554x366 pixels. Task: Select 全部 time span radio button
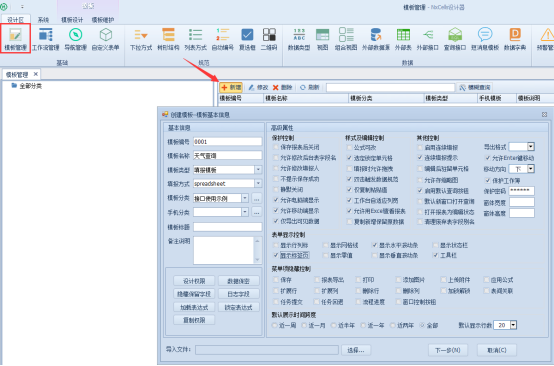(422, 325)
